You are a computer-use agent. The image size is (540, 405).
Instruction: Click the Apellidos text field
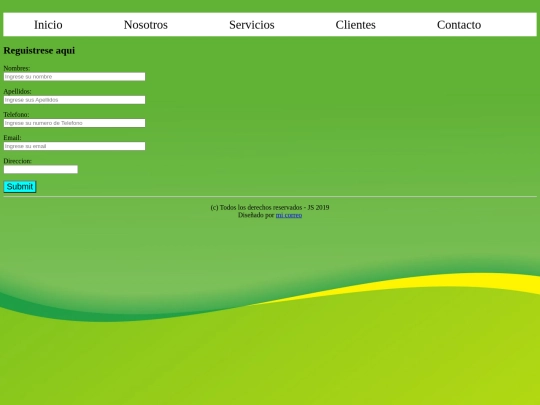pyautogui.click(x=74, y=100)
